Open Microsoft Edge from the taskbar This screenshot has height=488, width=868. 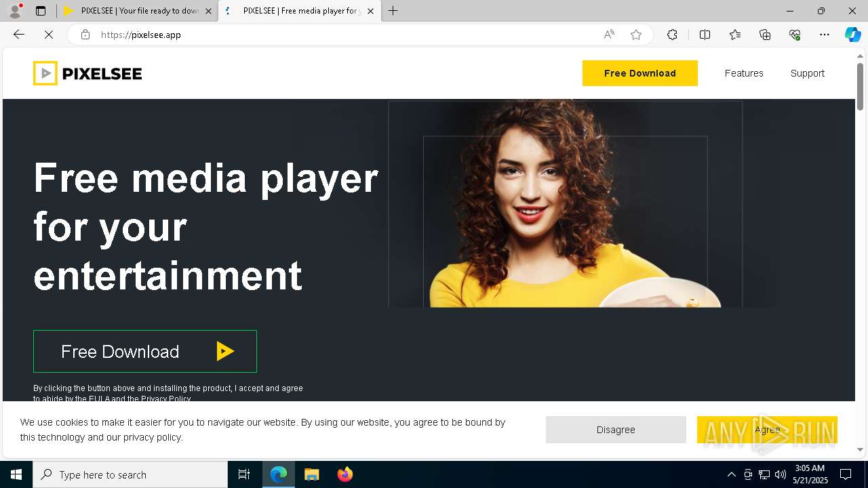pyautogui.click(x=279, y=474)
